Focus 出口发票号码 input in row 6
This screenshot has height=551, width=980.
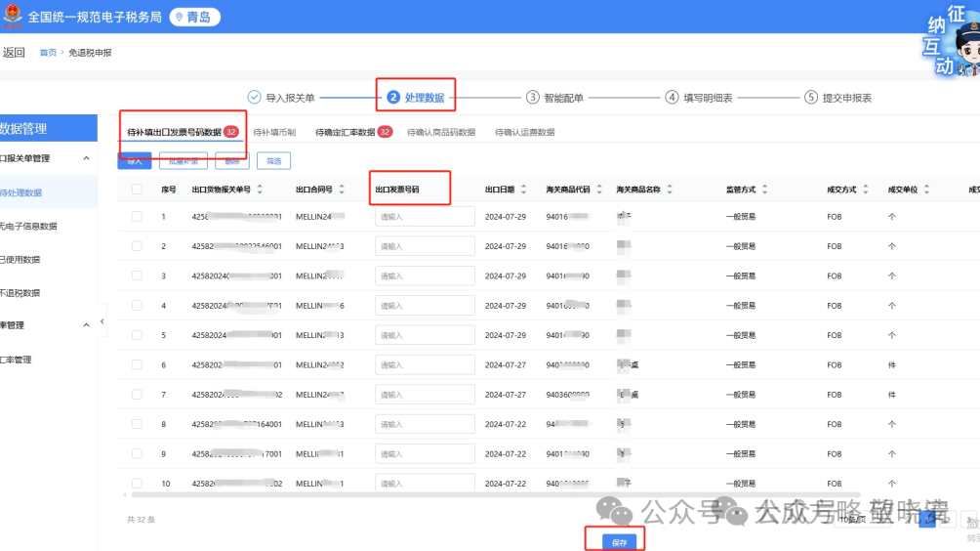click(425, 364)
